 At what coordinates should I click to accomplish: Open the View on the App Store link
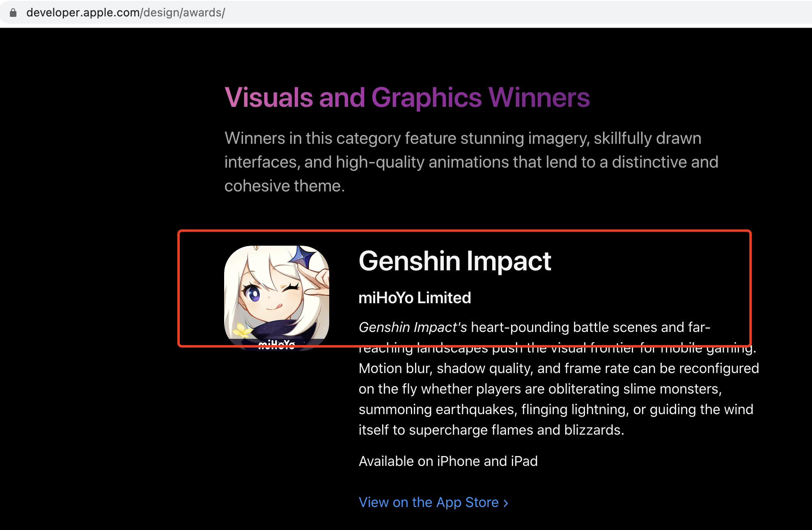[x=434, y=502]
